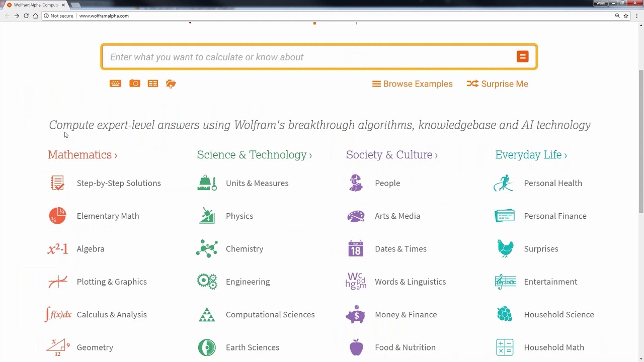Click the Physics inclined plane icon
Image resolution: width=644 pixels, height=362 pixels.
point(207,216)
